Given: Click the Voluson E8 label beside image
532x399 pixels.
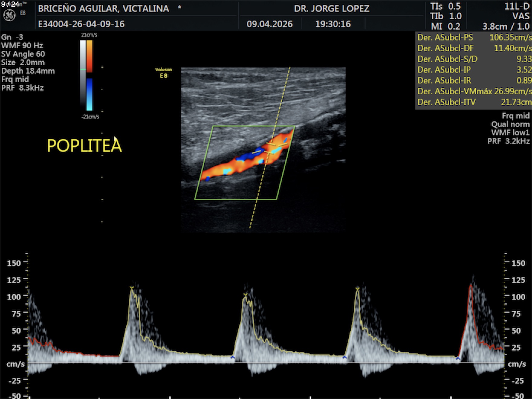Looking at the screenshot, I should point(164,73).
